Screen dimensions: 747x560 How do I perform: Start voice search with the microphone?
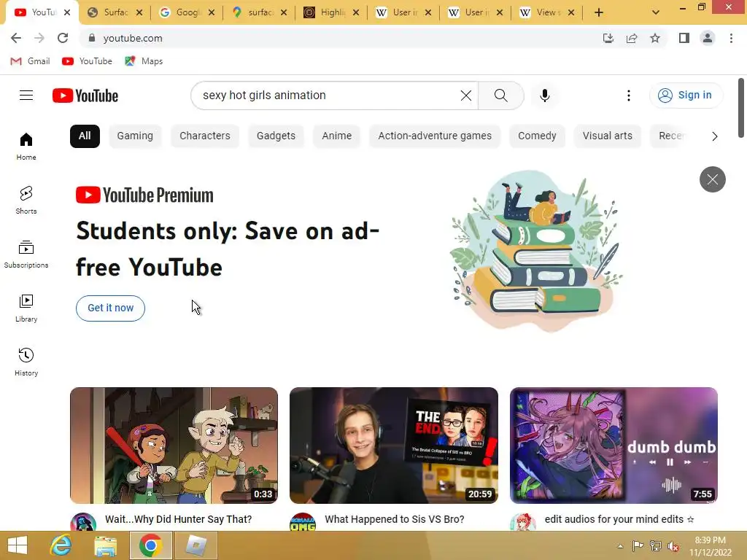click(544, 96)
